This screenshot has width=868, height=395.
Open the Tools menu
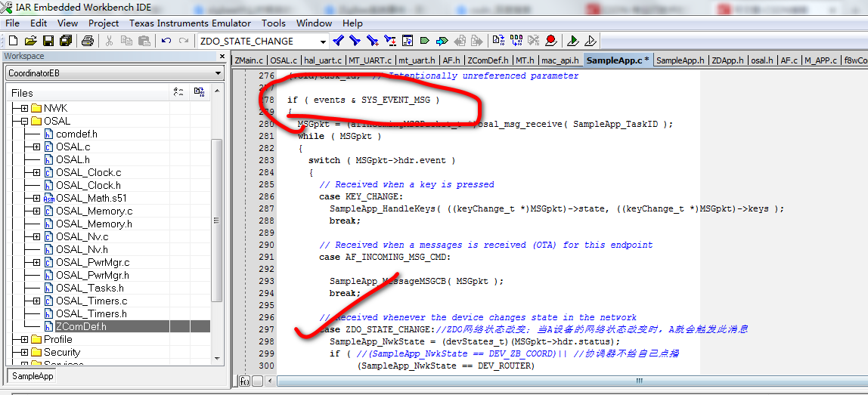click(x=274, y=23)
